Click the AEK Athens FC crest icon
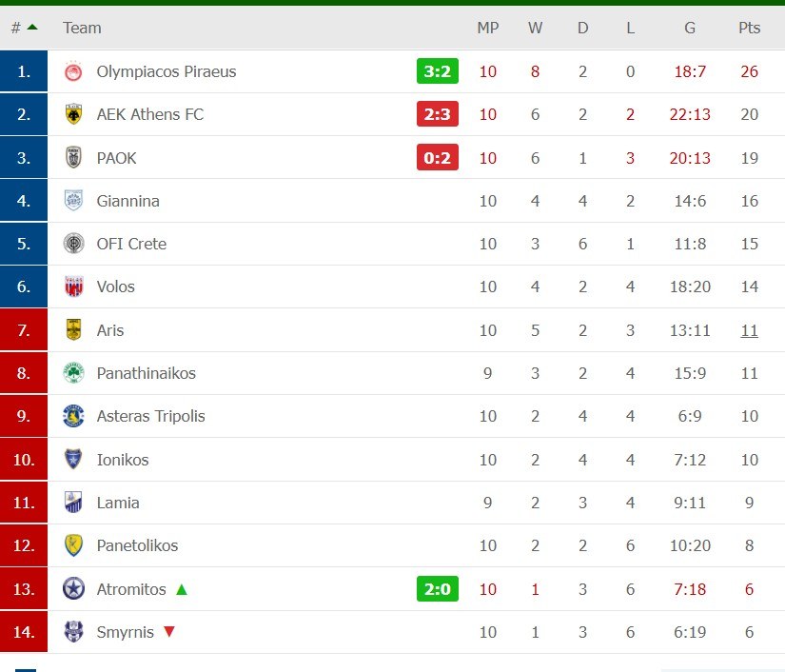 [x=73, y=114]
